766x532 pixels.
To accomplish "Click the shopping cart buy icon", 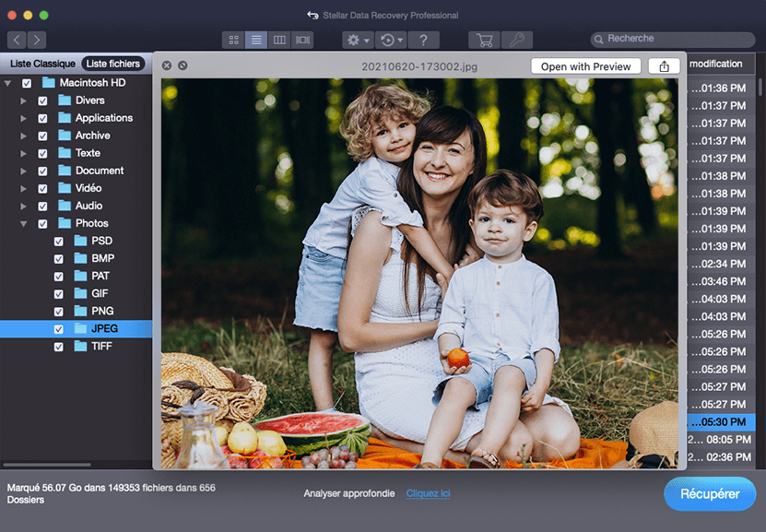I will click(482, 40).
